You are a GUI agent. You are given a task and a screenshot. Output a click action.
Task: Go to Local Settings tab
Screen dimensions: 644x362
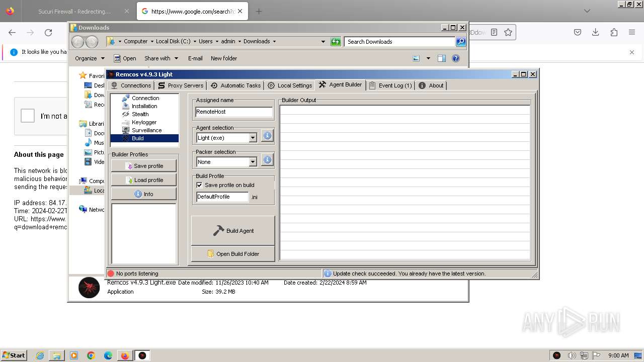[x=289, y=85]
